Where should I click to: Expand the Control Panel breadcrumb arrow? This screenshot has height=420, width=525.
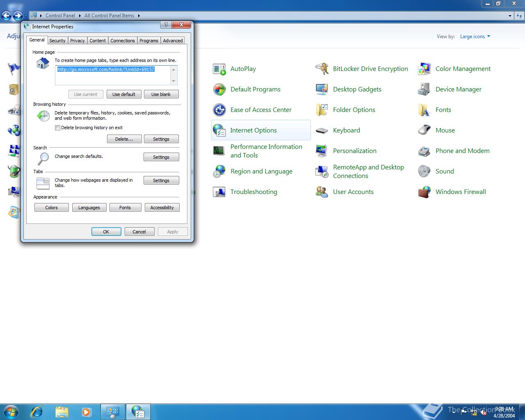point(80,16)
